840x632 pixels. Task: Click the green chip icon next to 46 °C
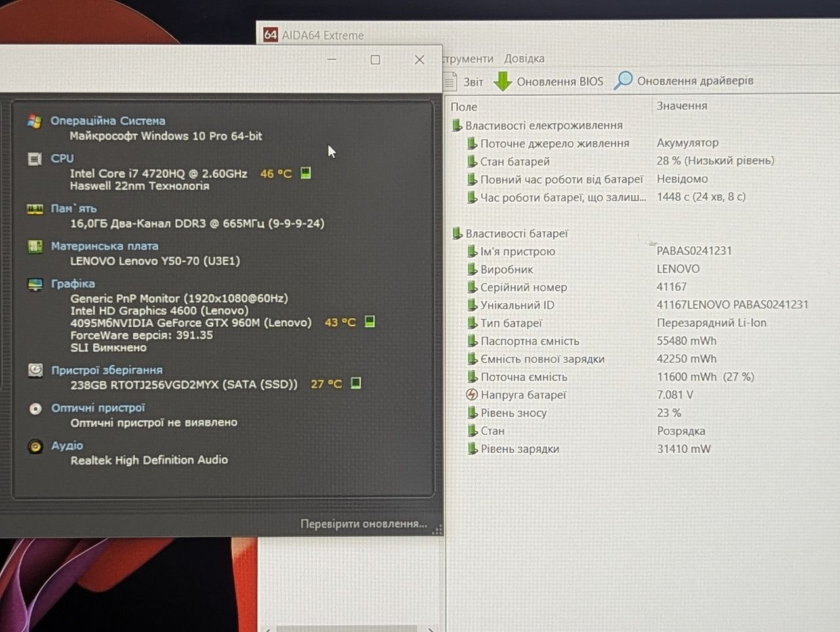(306, 173)
